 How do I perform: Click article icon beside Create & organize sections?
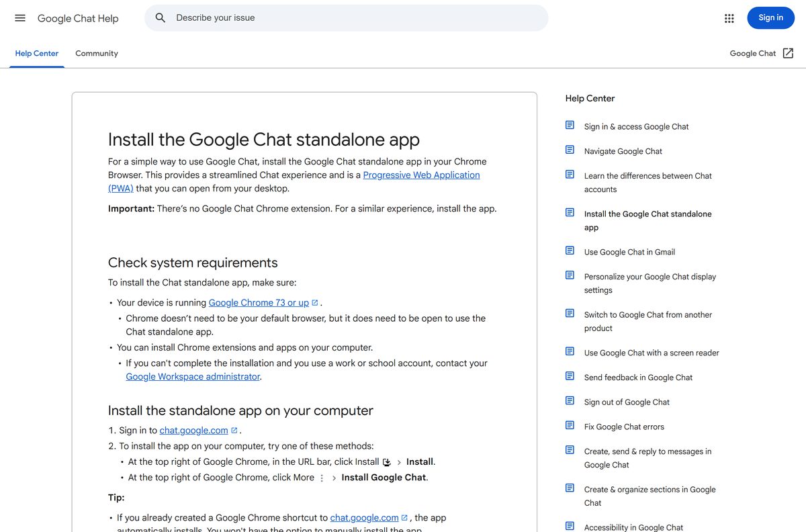tap(570, 488)
